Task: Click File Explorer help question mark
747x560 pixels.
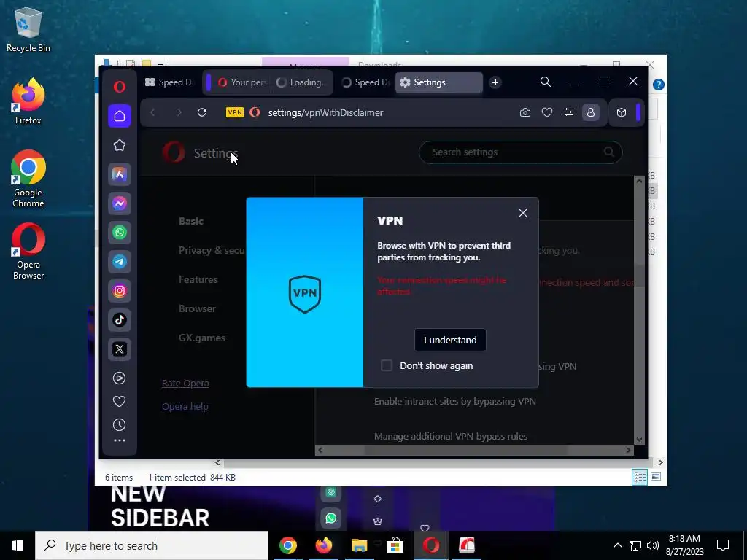Action: tap(659, 85)
